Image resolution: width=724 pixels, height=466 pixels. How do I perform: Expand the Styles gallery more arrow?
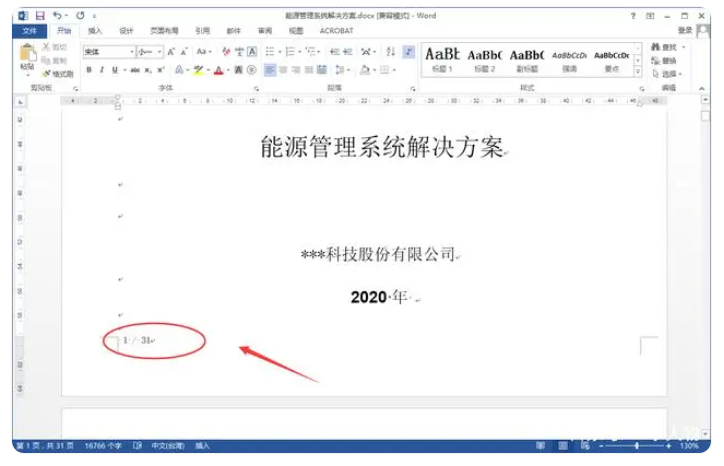[x=640, y=71]
